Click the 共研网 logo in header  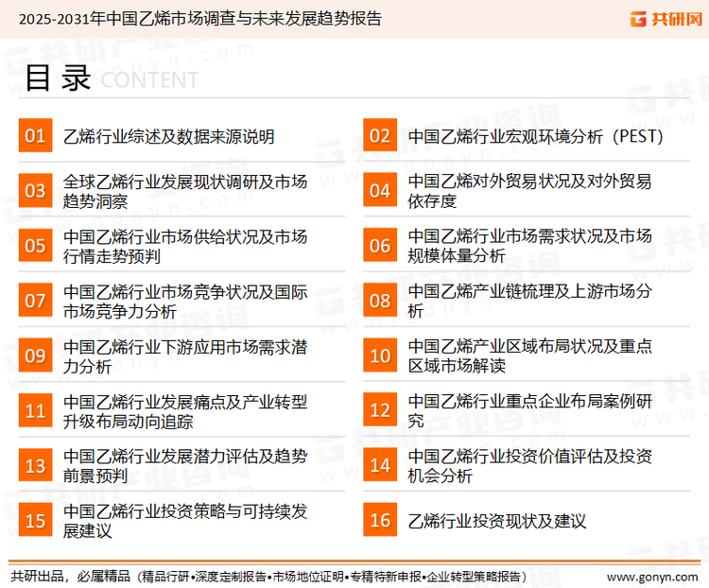click(666, 19)
